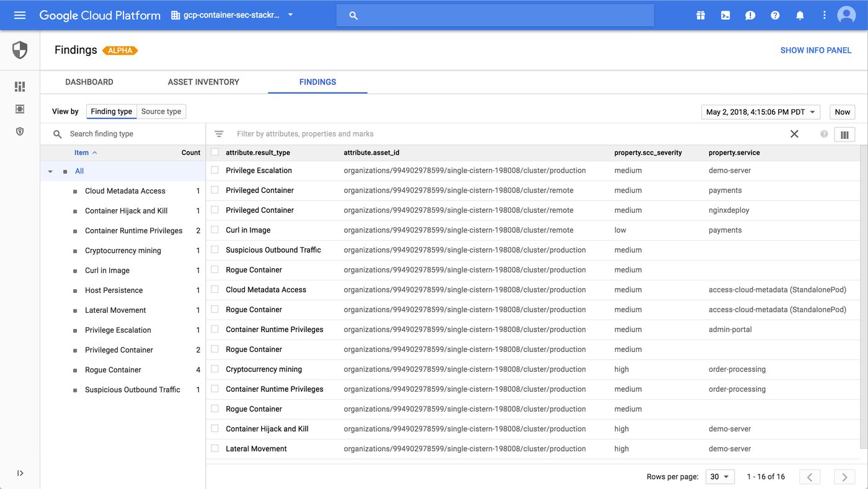The image size is (868, 489).
Task: Open the Rows per page dropdown
Action: [x=720, y=477]
